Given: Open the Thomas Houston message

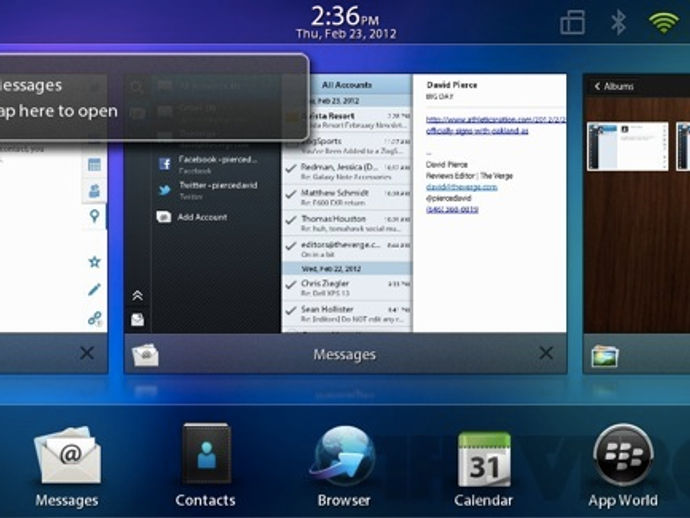Looking at the screenshot, I should click(x=347, y=223).
